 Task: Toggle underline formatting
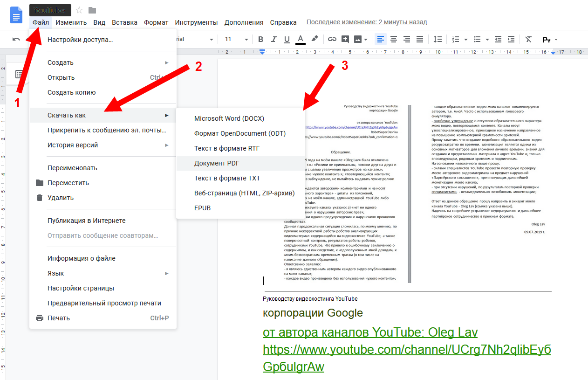[x=287, y=39]
